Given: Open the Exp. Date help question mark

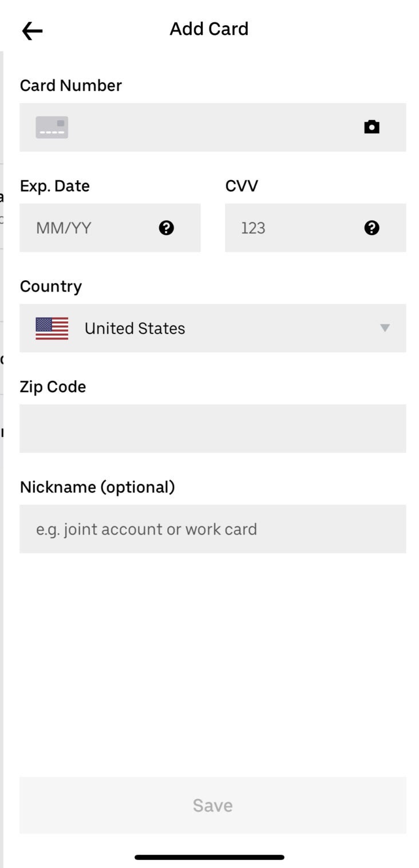Looking at the screenshot, I should pyautogui.click(x=166, y=228).
